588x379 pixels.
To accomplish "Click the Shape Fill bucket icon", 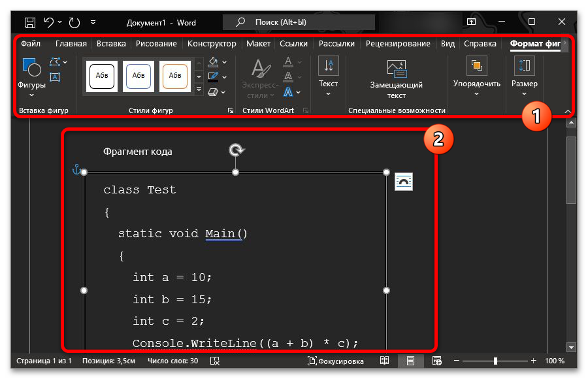I will click(x=213, y=62).
